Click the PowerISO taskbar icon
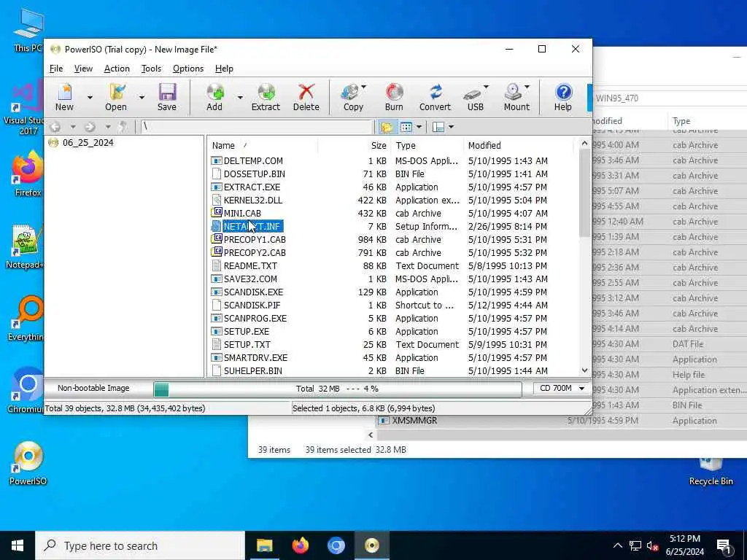The width and height of the screenshot is (747, 560). coord(371,545)
